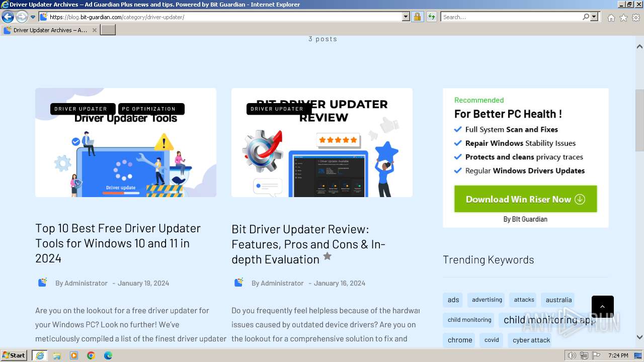
Task: Open the Windows Start menu
Action: (x=14, y=355)
